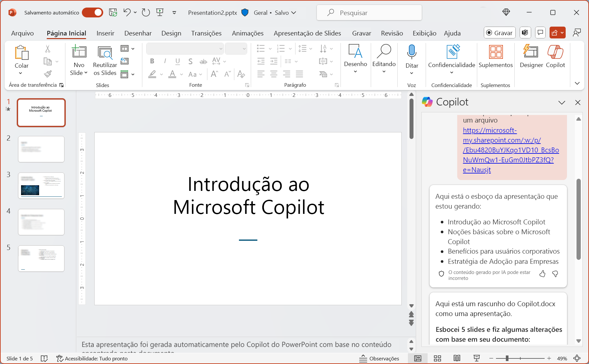Open the line spacing dropdown
Screen dimensions: 589x364
click(305, 49)
